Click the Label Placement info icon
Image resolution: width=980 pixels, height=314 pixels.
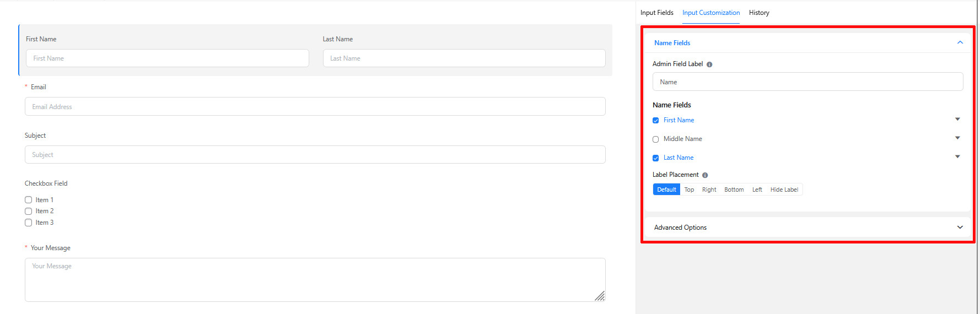[705, 175]
